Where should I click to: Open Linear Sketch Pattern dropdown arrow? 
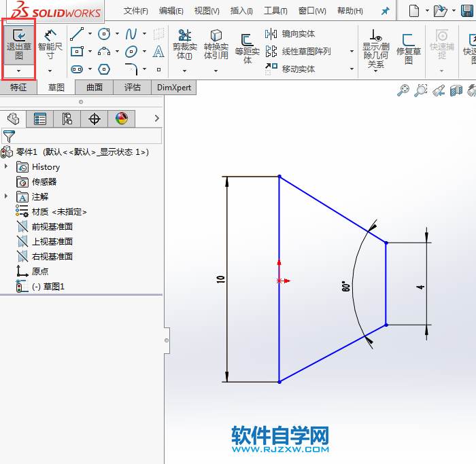(352, 51)
